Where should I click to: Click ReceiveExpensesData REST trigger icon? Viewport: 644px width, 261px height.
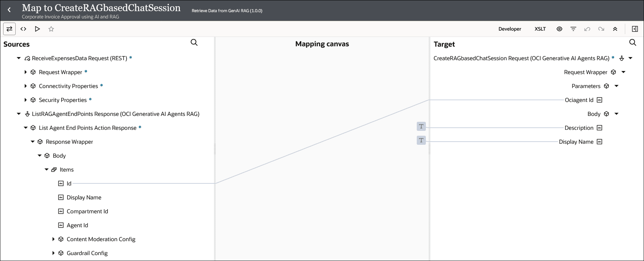[27, 58]
